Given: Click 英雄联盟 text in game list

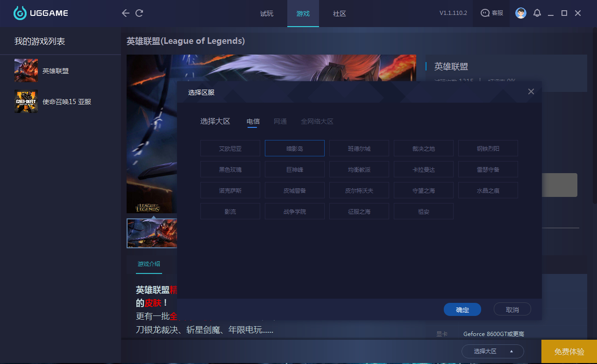Looking at the screenshot, I should click(x=56, y=71).
